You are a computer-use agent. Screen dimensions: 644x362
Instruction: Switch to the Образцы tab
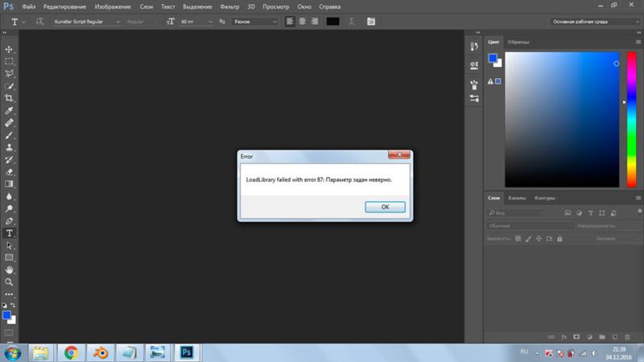[x=518, y=42]
